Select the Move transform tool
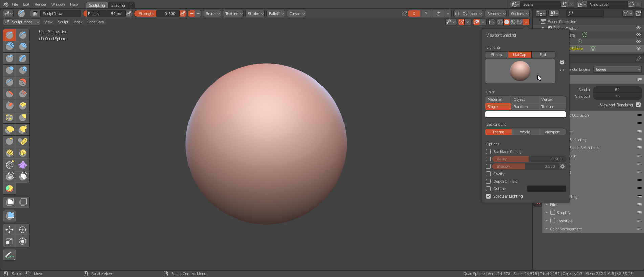The image size is (644, 277). 9,230
